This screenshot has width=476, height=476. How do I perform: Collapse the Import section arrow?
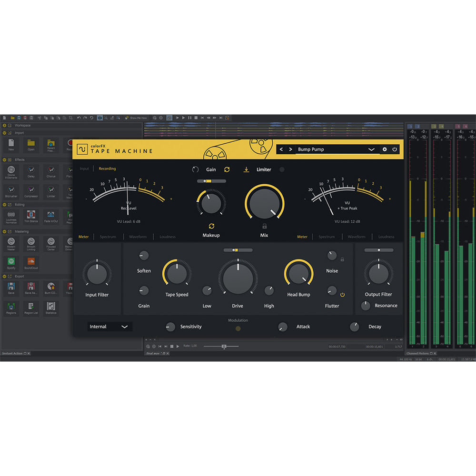coord(4,133)
